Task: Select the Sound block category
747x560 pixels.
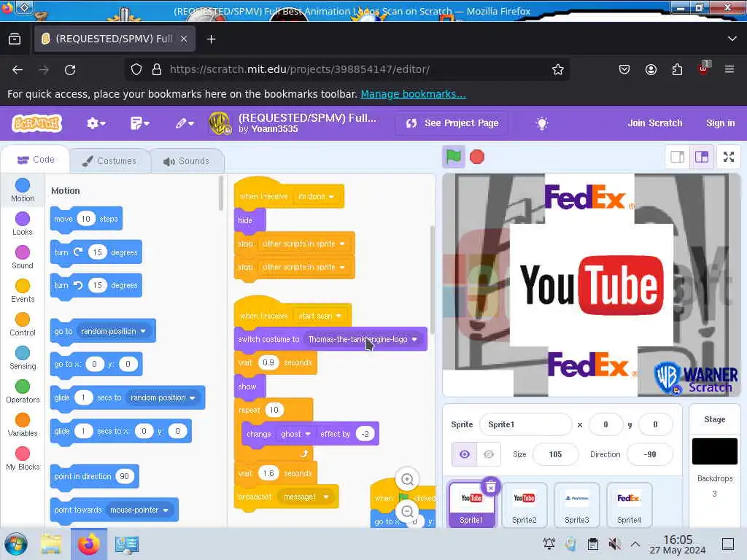Action: pos(23,257)
